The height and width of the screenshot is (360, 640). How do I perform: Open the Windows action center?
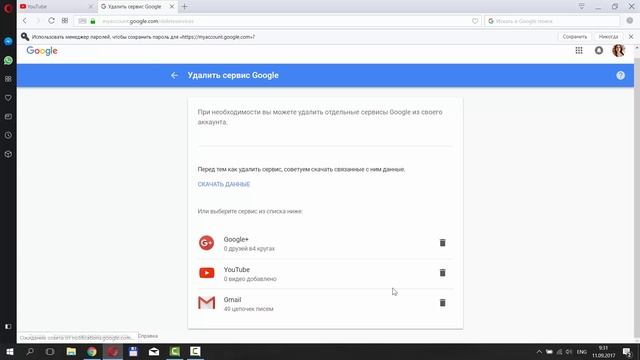[x=627, y=351]
